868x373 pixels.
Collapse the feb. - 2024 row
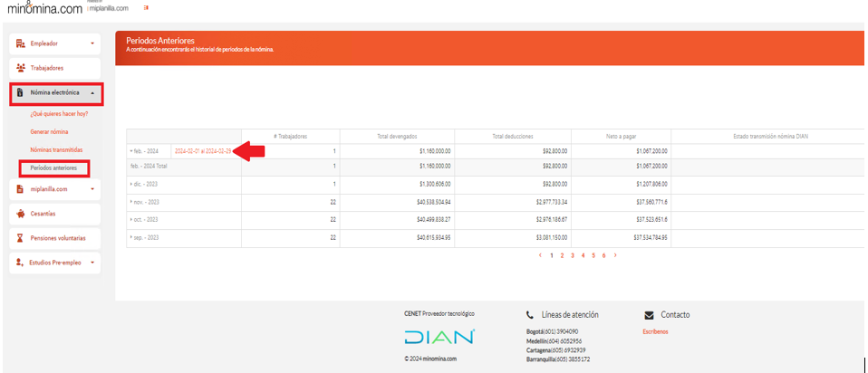coord(131,151)
